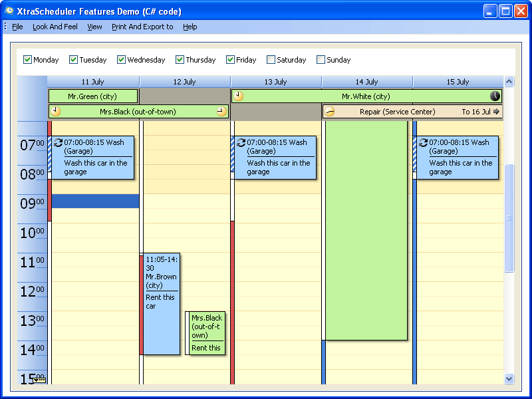Uncheck the Tuesday checkbox
532x399 pixels.
[73, 60]
